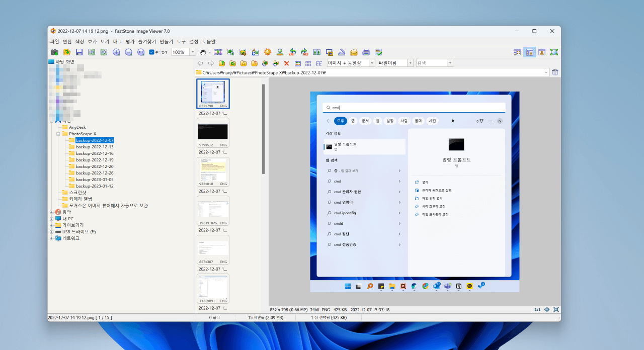Click the Email envelope icon
The width and height of the screenshot is (644, 350).
pyautogui.click(x=354, y=52)
